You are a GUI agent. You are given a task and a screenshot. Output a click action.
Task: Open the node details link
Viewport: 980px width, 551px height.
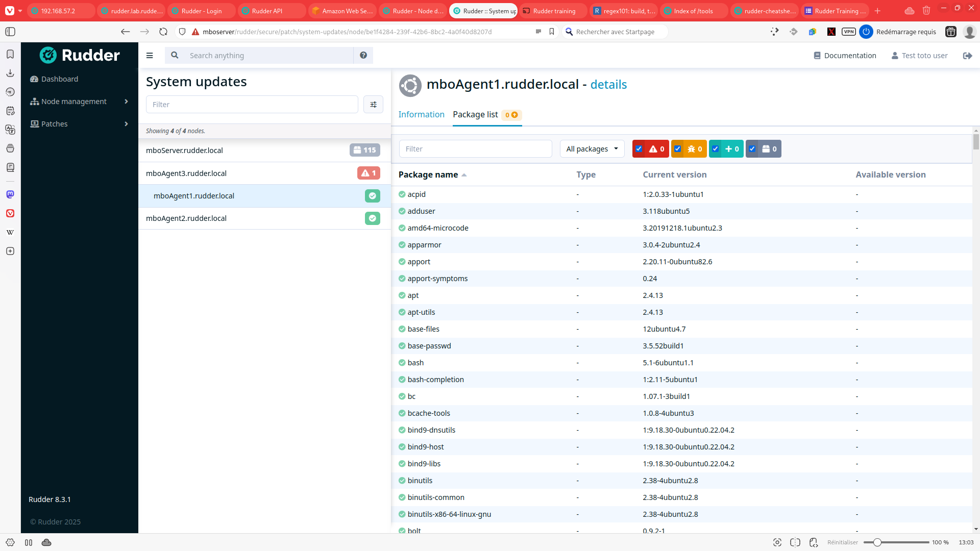[608, 85]
